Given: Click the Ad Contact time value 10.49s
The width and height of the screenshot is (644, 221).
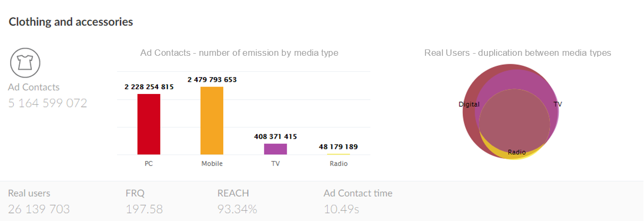Looking at the screenshot, I should (x=341, y=209).
